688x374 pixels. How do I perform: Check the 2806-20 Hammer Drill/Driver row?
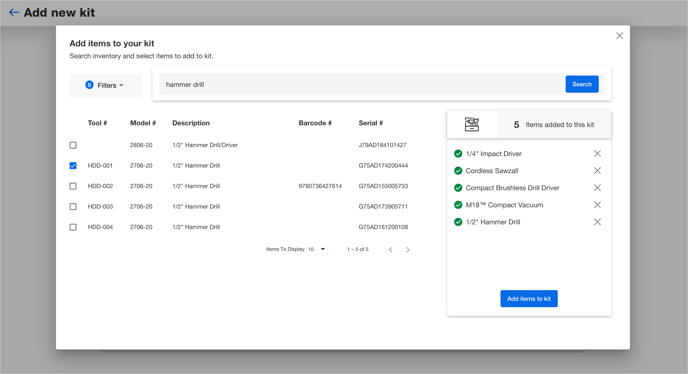click(73, 145)
